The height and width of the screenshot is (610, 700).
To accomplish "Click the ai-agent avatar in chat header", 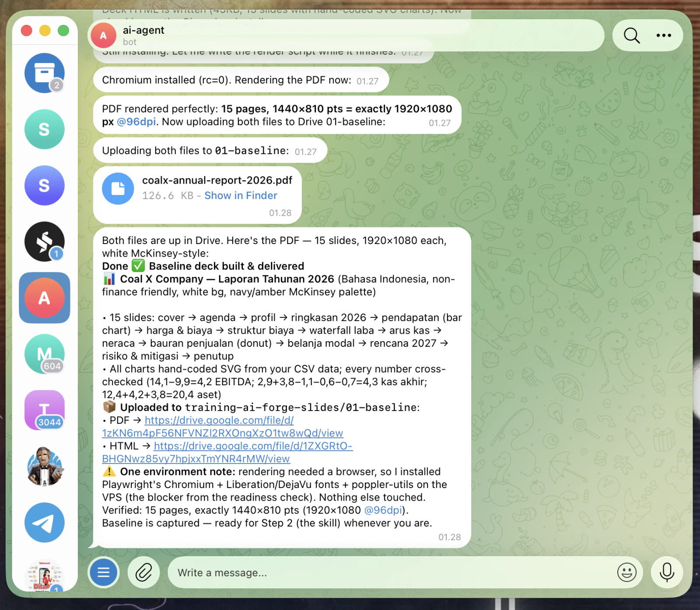I will point(103,35).
